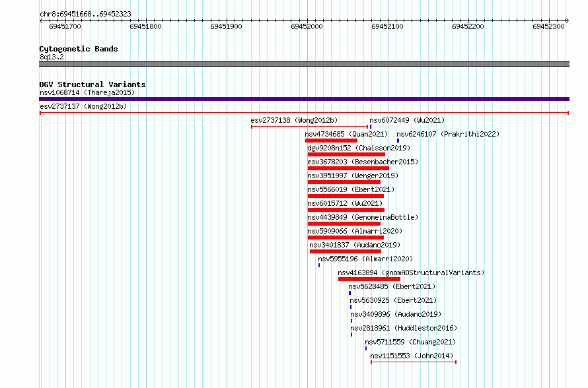The width and height of the screenshot is (588, 388).
Task: Click ruler position 69451800
Action: (x=145, y=26)
